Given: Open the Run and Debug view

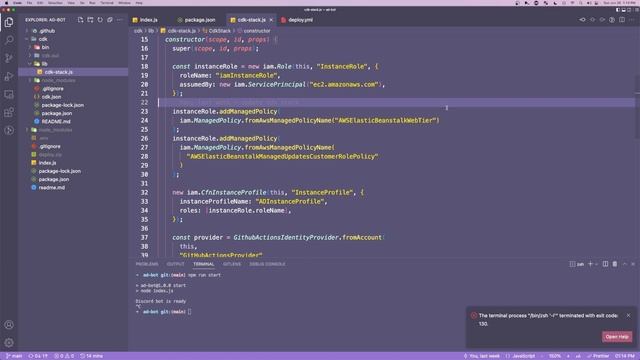Looking at the screenshot, I should click(x=9, y=76).
